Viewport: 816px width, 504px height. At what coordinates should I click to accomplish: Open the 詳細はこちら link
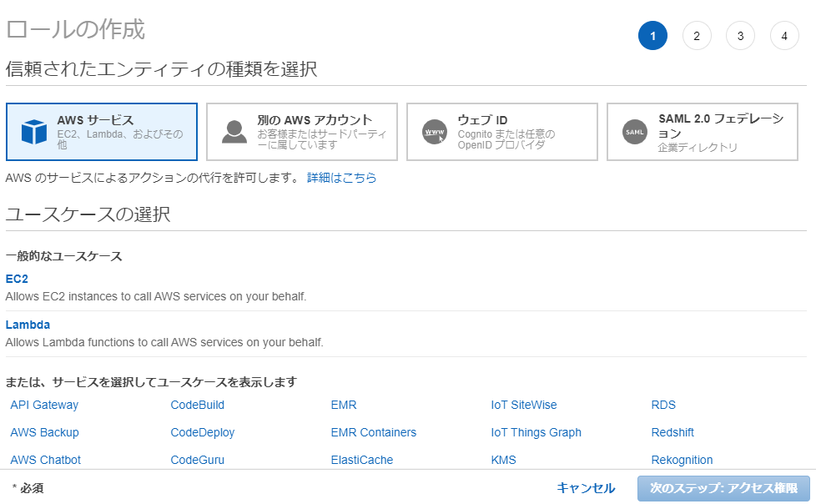click(341, 178)
